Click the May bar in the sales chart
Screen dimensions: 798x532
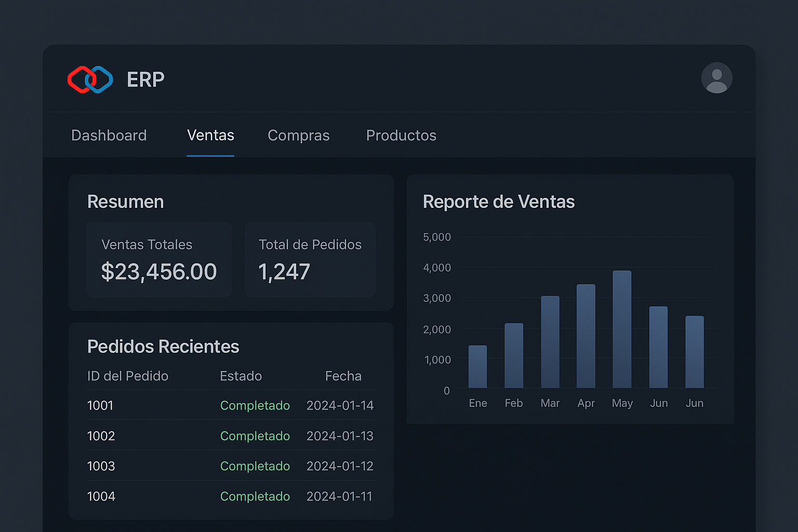click(622, 330)
